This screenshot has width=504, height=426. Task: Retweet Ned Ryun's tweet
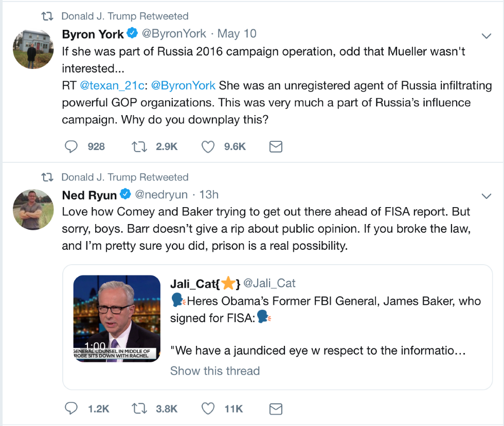139,409
